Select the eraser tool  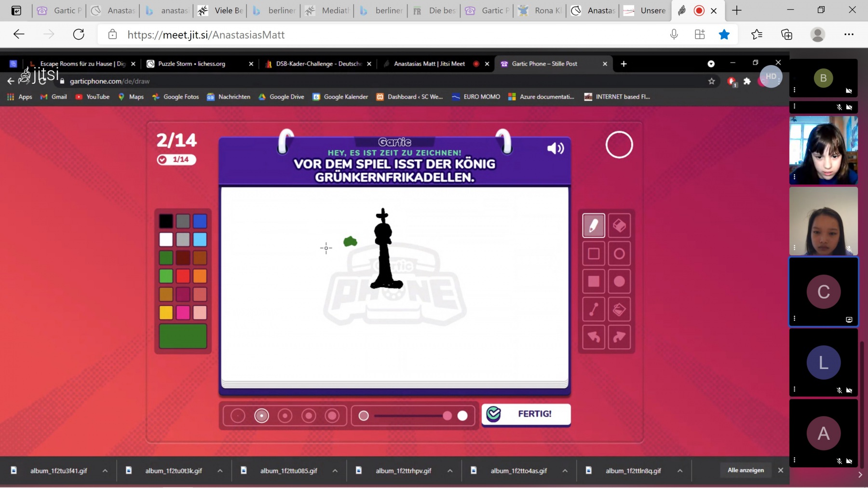click(x=619, y=225)
